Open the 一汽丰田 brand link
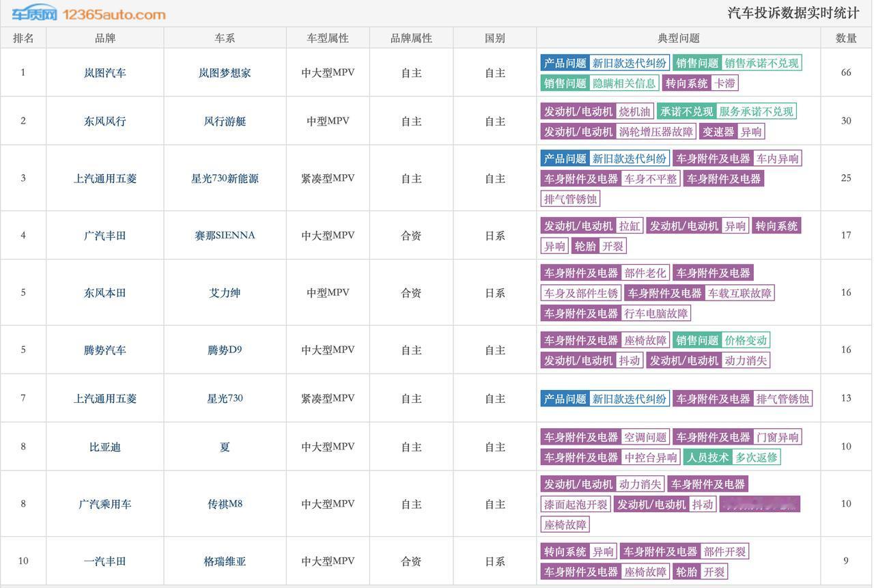Image resolution: width=874 pixels, height=588 pixels. pos(105,561)
